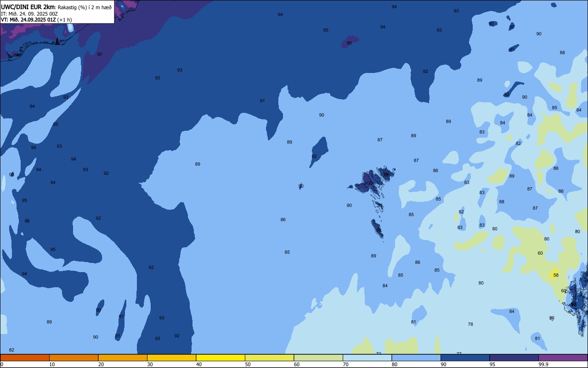
Task: Select the '58' value on the yellow patch
Action: coord(556,275)
